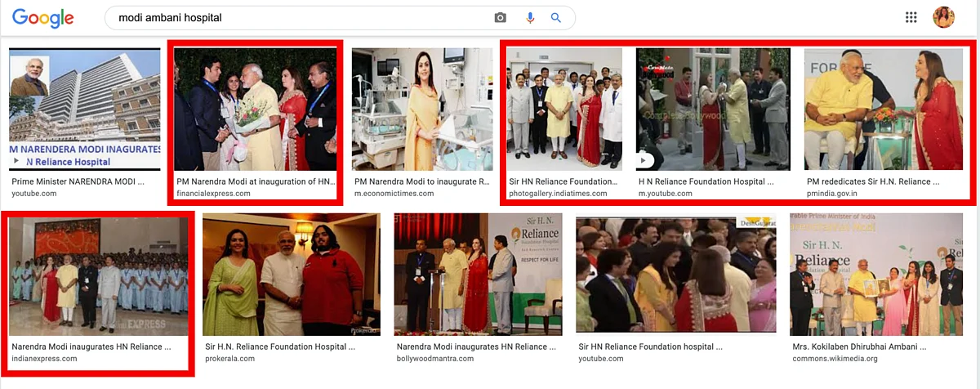Open the 'Sir HN Reliance Foundation hospital' youtube.com thumbnail
Image resolution: width=980 pixels, height=389 pixels.
676,275
